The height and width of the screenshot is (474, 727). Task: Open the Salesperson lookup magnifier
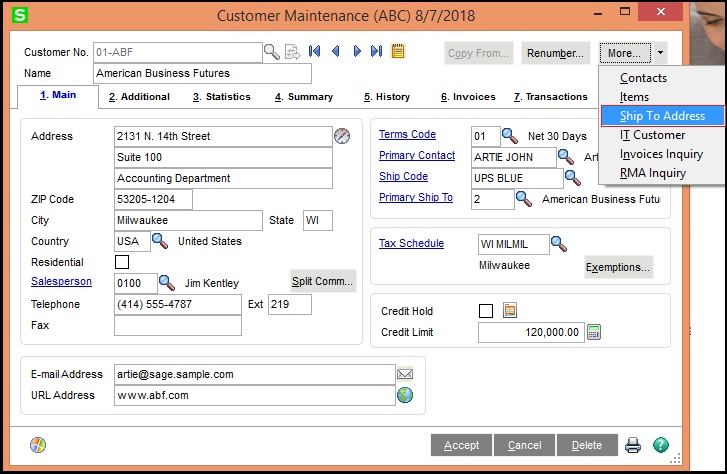point(166,283)
